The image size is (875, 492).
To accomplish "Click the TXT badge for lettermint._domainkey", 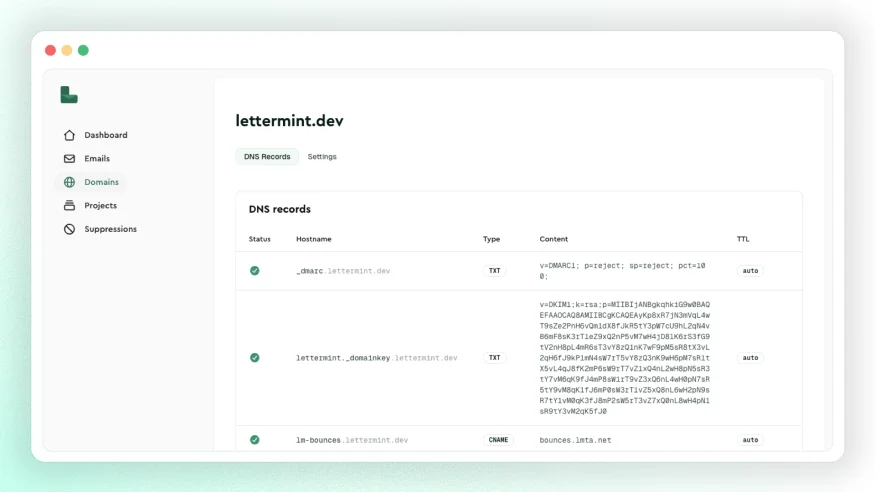I will 494,358.
